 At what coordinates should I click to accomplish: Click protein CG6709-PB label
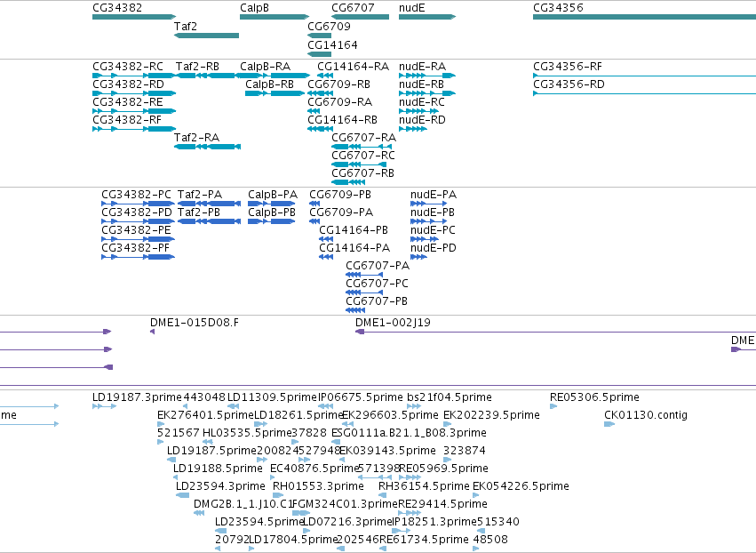pyautogui.click(x=340, y=195)
